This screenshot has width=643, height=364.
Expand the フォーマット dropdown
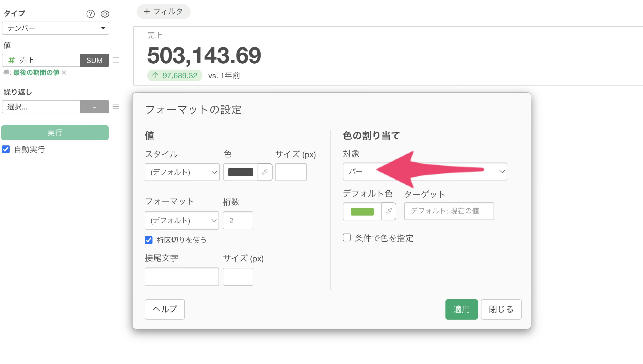point(182,220)
